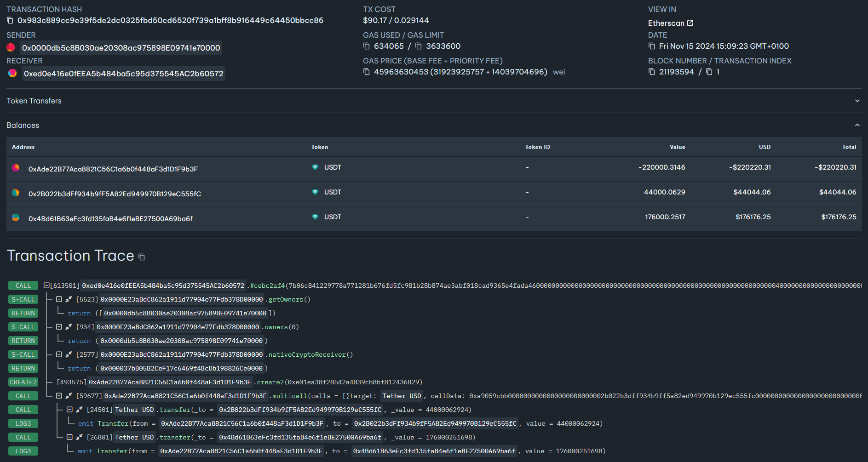Click the LOG3 badge for 44000062924 Transfer
868x462 pixels.
[x=23, y=423]
